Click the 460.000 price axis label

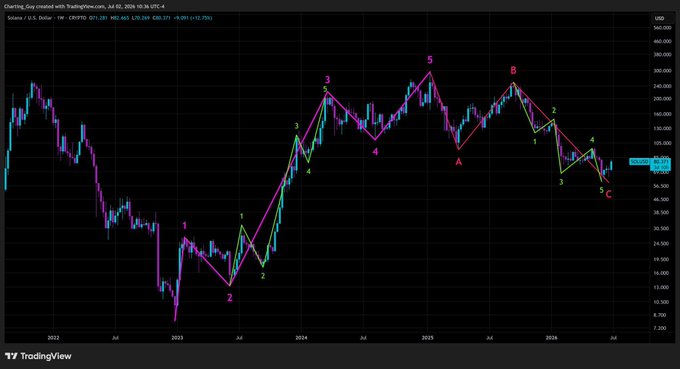tap(662, 41)
